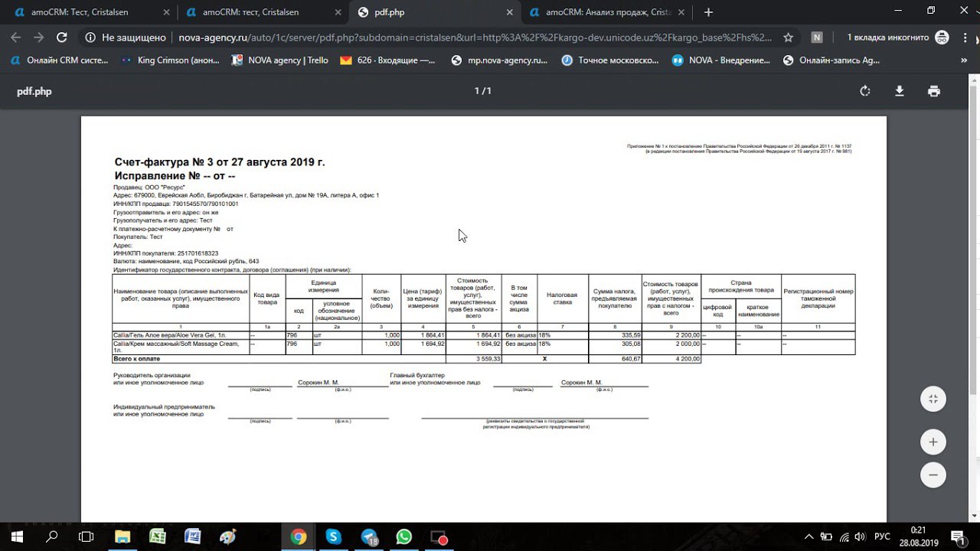Click Продавец: ООО "Ресурс" line
Viewport: 980px width, 551px height.
coord(149,187)
